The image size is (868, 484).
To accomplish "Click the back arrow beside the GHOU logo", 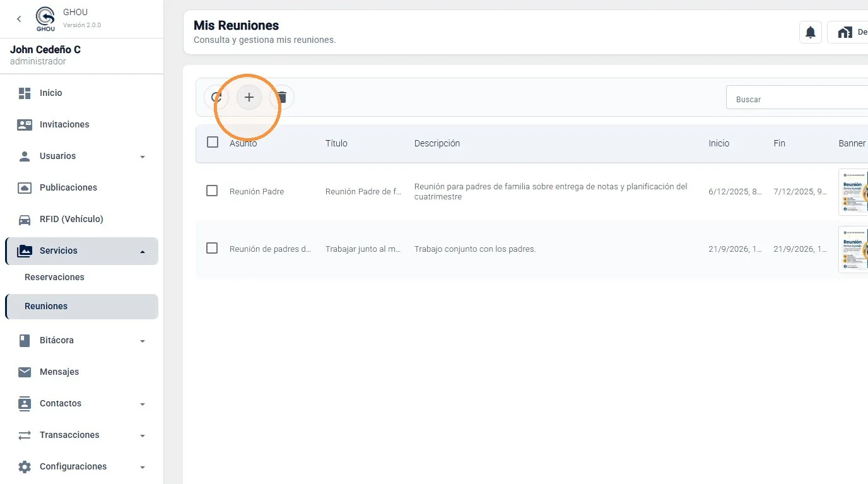I will (x=19, y=19).
